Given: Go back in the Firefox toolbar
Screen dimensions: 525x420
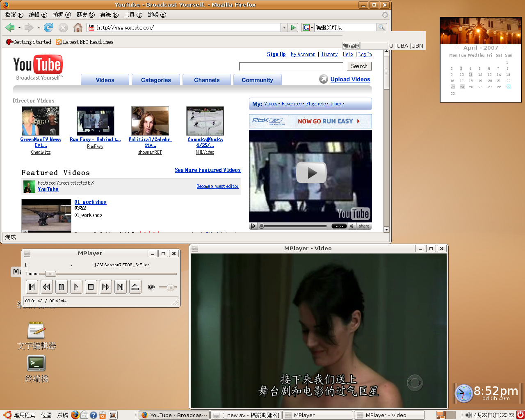Looking at the screenshot, I should coord(10,27).
